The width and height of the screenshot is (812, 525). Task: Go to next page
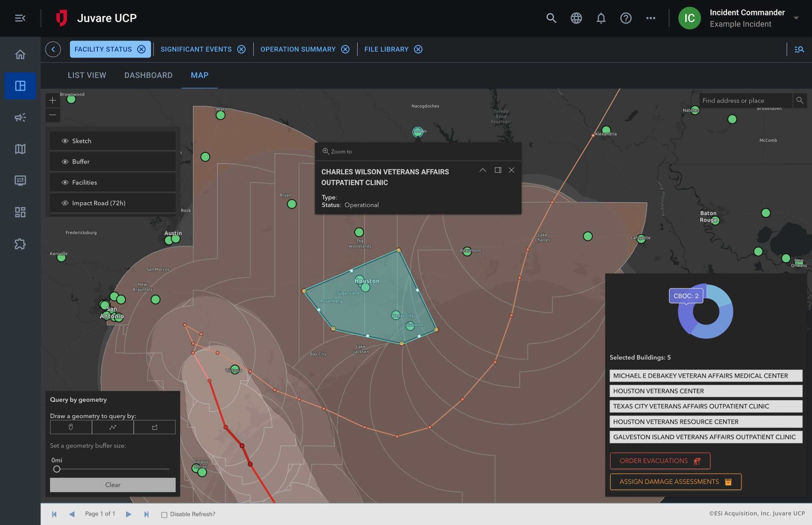[128, 514]
